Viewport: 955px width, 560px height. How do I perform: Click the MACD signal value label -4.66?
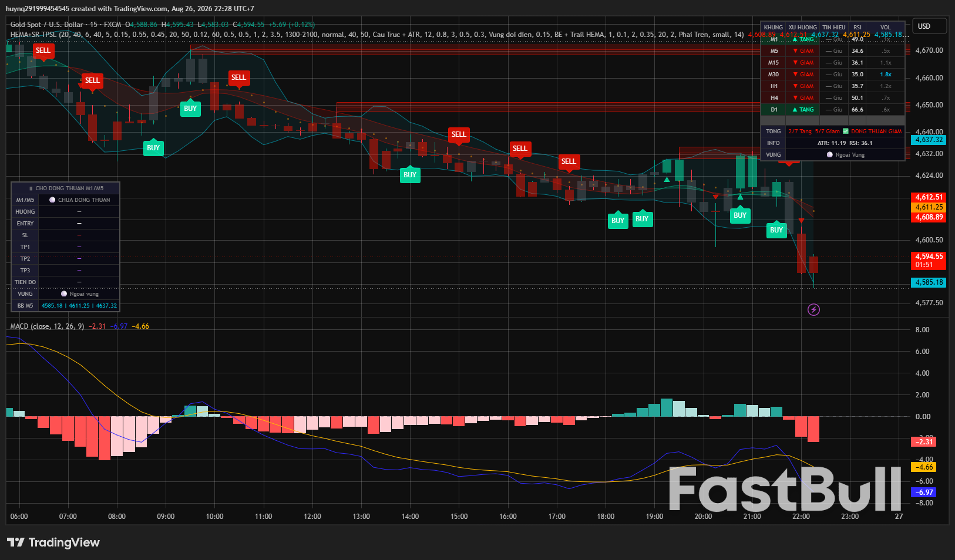click(x=923, y=467)
